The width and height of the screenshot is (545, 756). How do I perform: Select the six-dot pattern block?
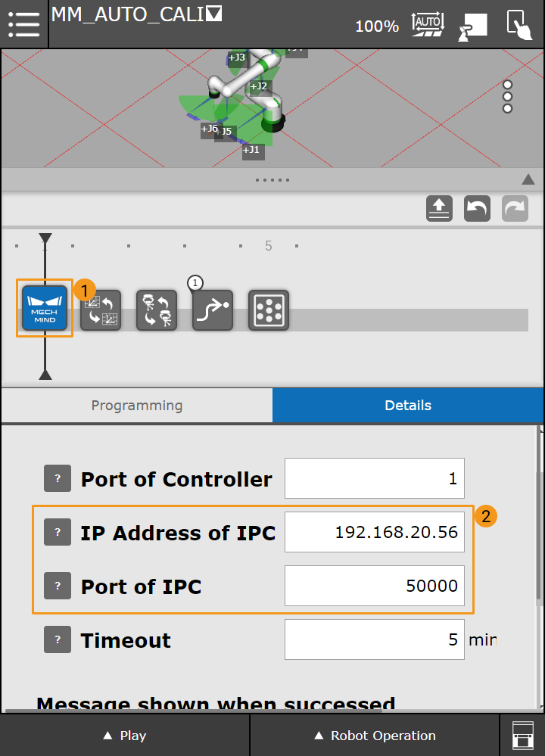point(269,310)
